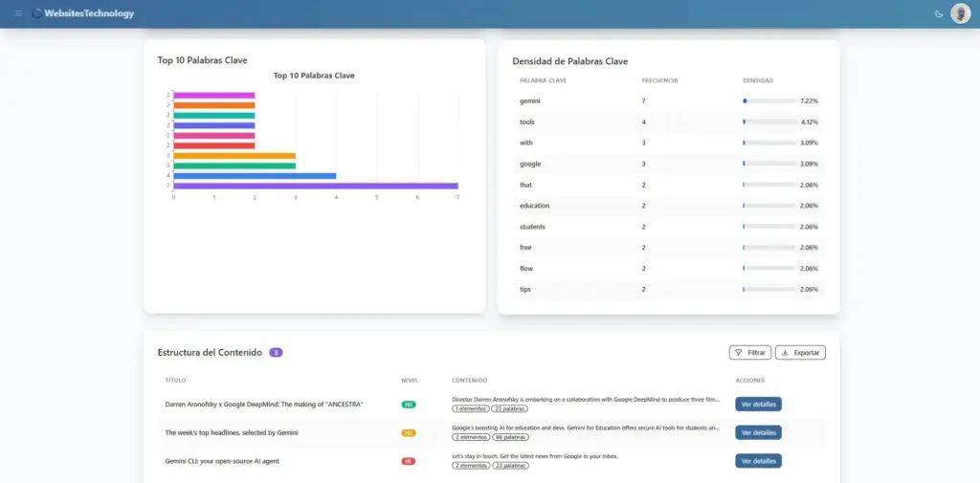Select the 'gemini' keyword cell
The width and height of the screenshot is (980, 483).
tap(530, 100)
